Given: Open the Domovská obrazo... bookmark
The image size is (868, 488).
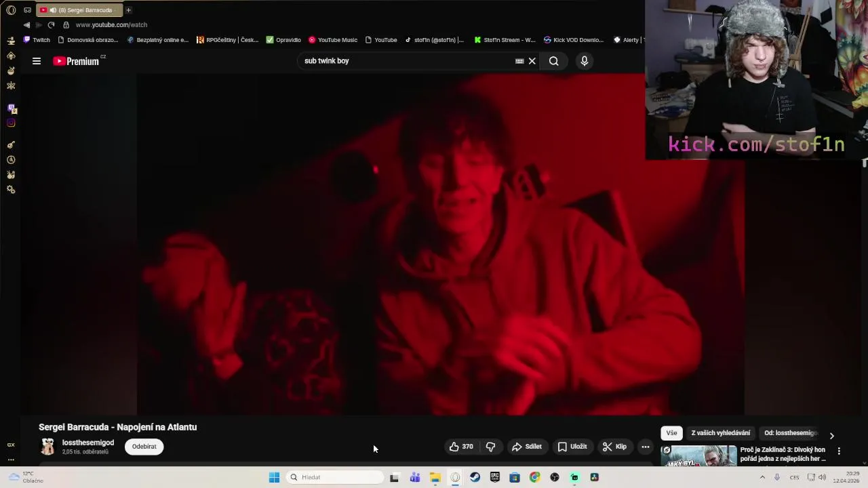Looking at the screenshot, I should tap(88, 40).
